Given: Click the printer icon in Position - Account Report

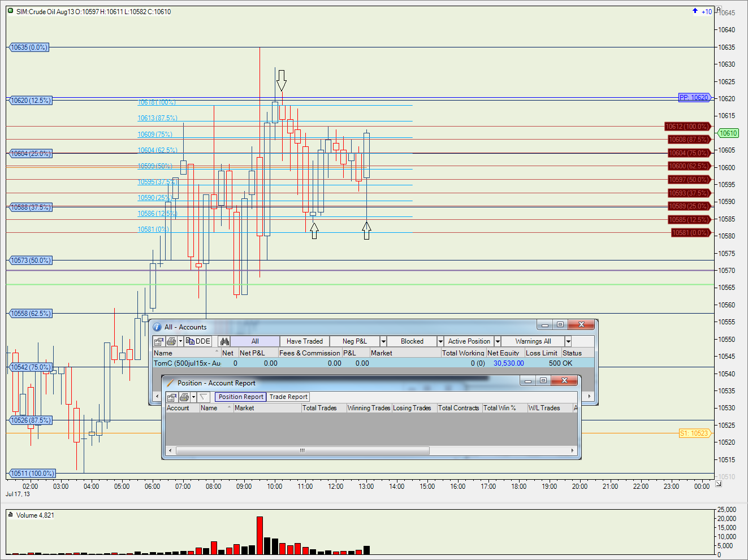Looking at the screenshot, I should click(184, 397).
